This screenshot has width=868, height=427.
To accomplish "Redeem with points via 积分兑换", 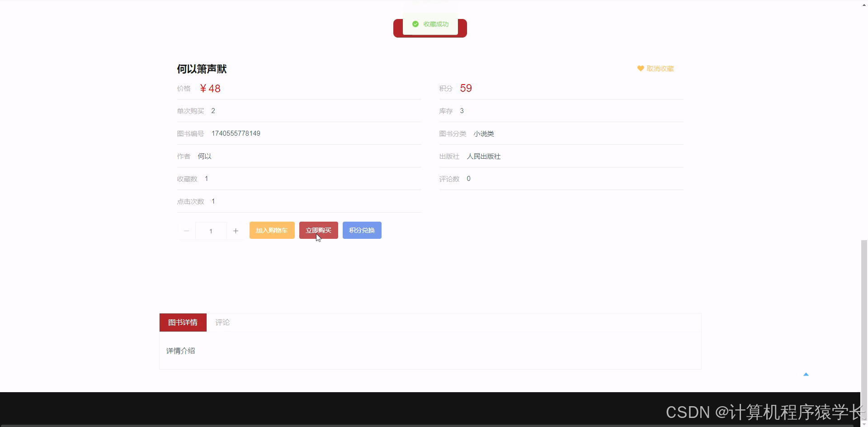I will click(362, 230).
